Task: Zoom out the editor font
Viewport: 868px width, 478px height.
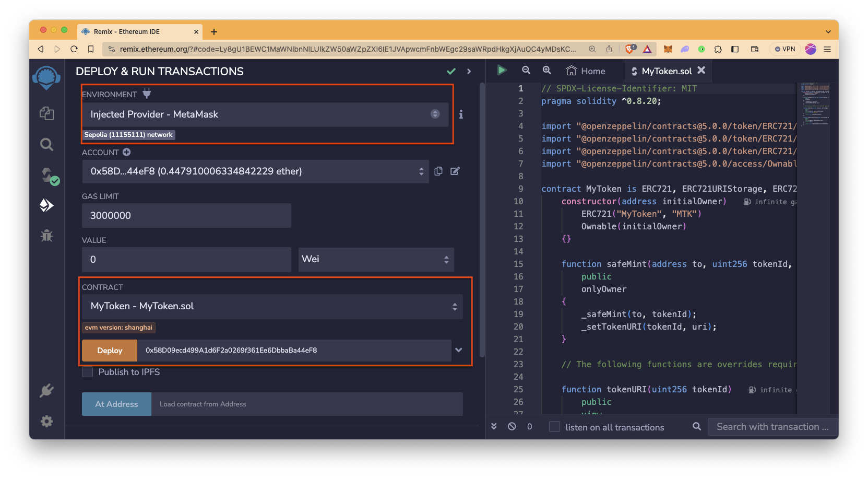Action: click(x=526, y=70)
